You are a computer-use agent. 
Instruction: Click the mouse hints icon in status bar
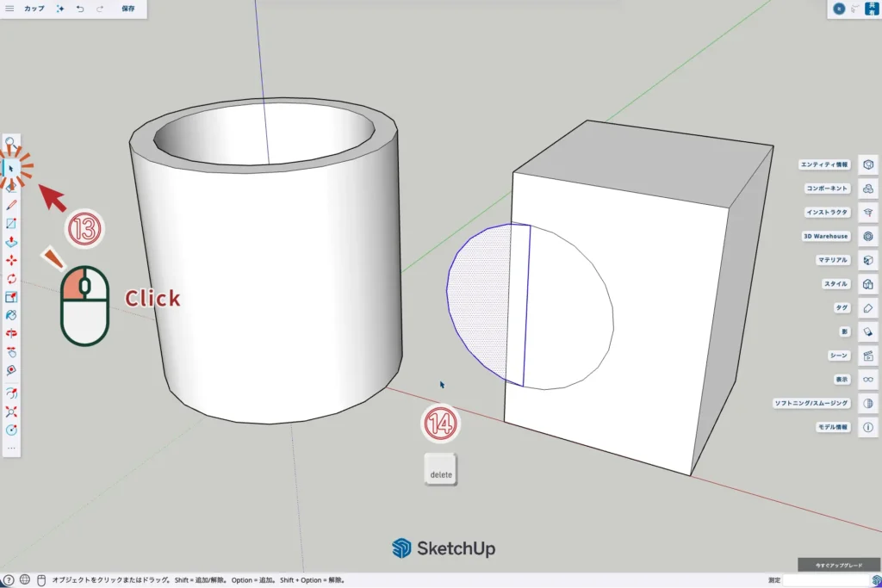(41, 579)
